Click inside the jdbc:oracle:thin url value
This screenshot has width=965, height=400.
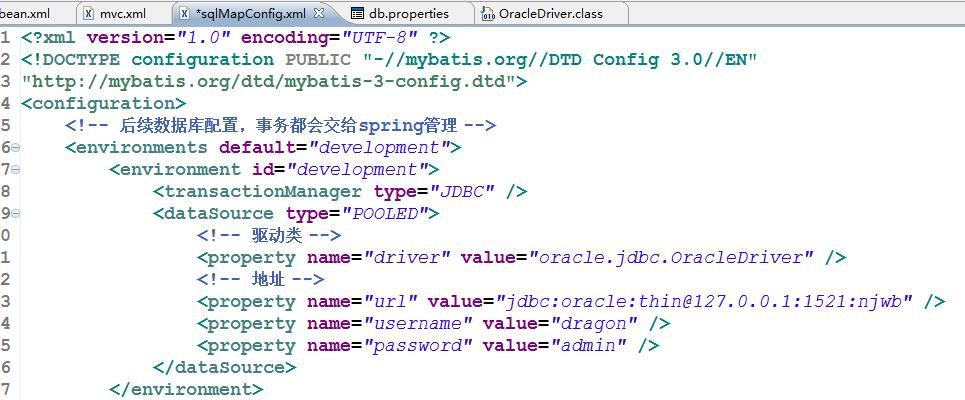pos(708,302)
